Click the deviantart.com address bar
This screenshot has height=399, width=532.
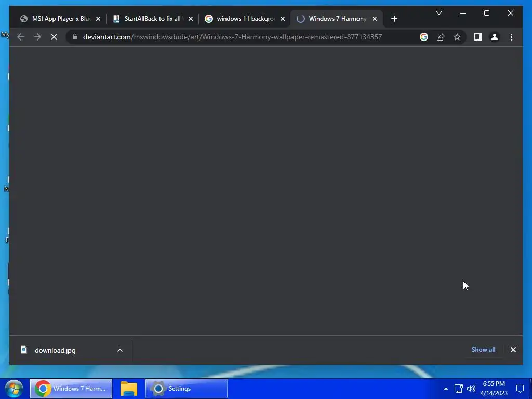click(x=232, y=37)
